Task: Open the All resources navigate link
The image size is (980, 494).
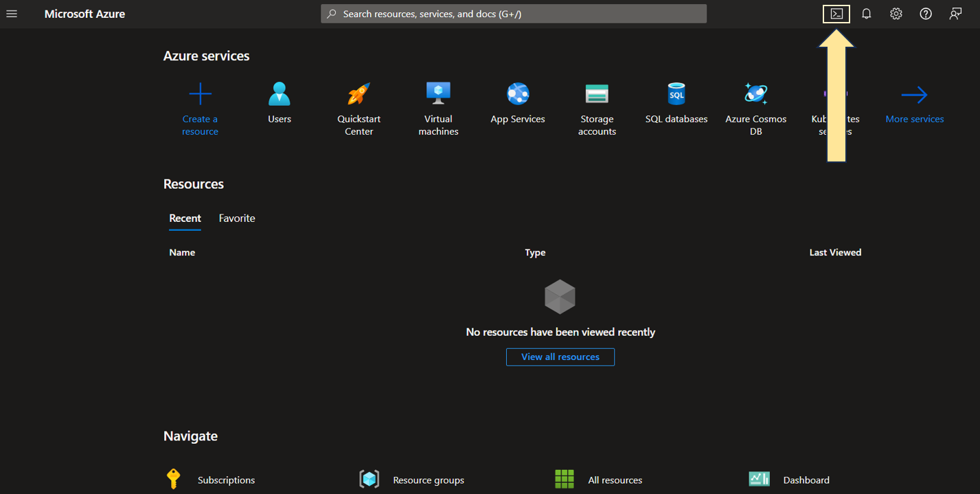Action: click(615, 480)
